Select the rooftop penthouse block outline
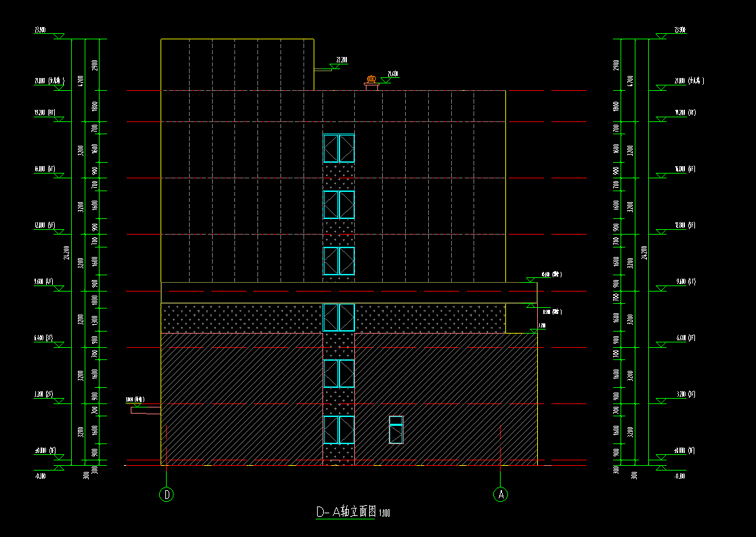The width and height of the screenshot is (756, 537). [237, 64]
